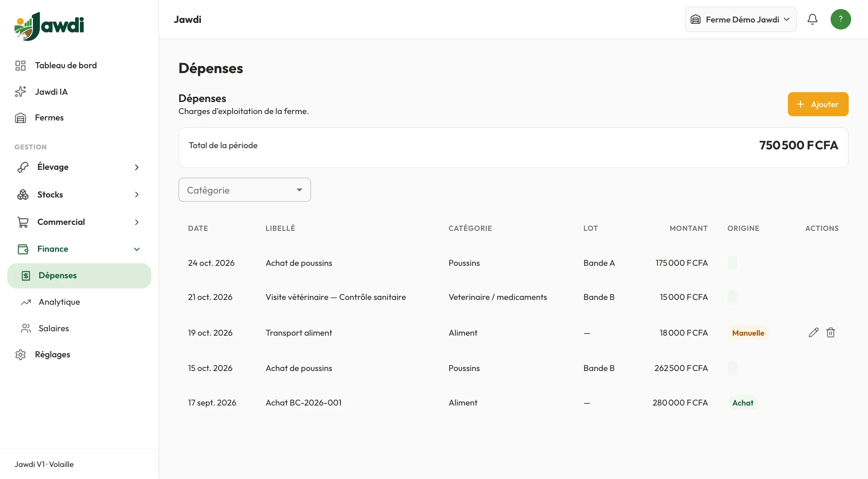Edit the Transport aliment expense via the pencil icon
Image resolution: width=868 pixels, height=479 pixels.
[813, 332]
